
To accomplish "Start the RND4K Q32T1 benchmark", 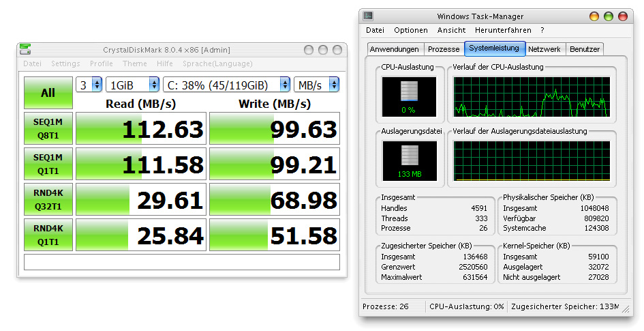I will (x=48, y=199).
